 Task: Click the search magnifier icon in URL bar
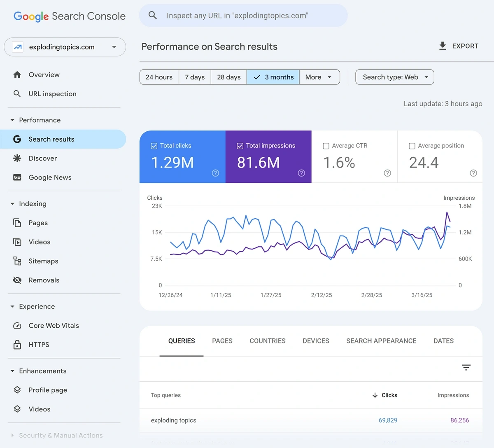point(153,15)
